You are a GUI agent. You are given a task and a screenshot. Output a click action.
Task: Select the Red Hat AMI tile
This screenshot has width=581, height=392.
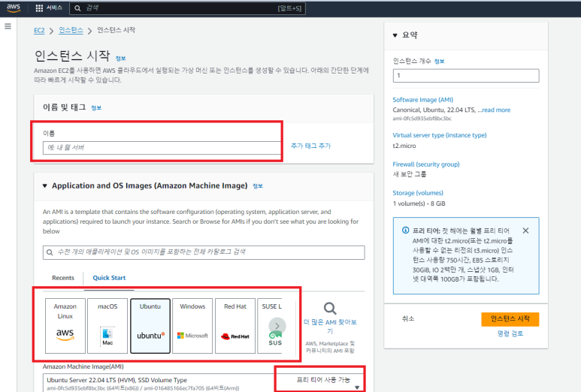tap(235, 326)
